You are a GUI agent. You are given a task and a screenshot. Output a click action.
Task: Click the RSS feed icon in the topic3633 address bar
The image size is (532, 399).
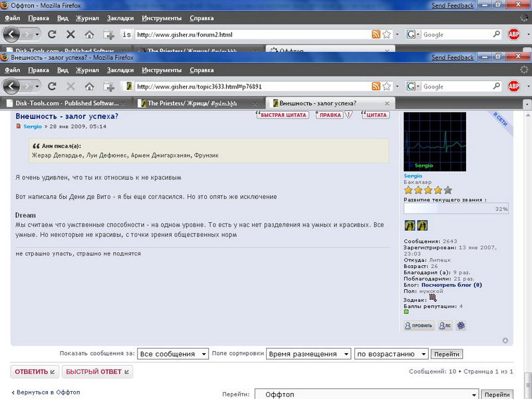pyautogui.click(x=376, y=86)
